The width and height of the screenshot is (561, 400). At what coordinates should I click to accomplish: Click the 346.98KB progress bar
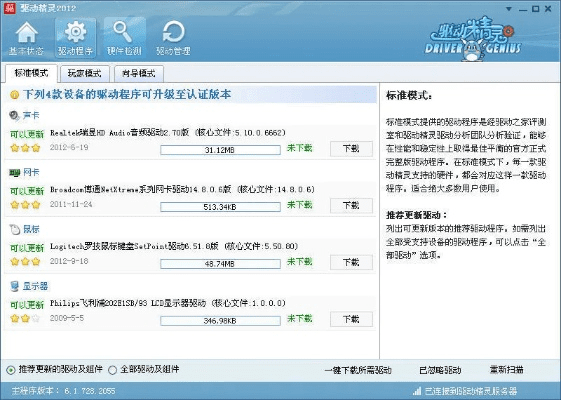click(x=220, y=321)
